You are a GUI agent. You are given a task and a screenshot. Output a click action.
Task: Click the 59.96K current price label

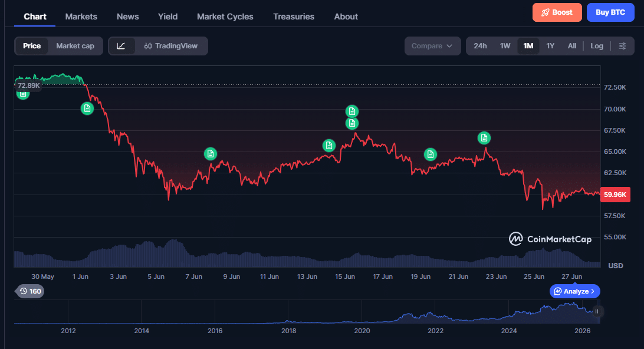click(615, 195)
